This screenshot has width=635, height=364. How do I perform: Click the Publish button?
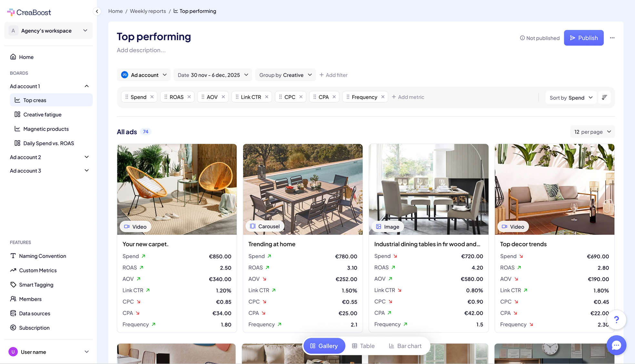pyautogui.click(x=583, y=38)
